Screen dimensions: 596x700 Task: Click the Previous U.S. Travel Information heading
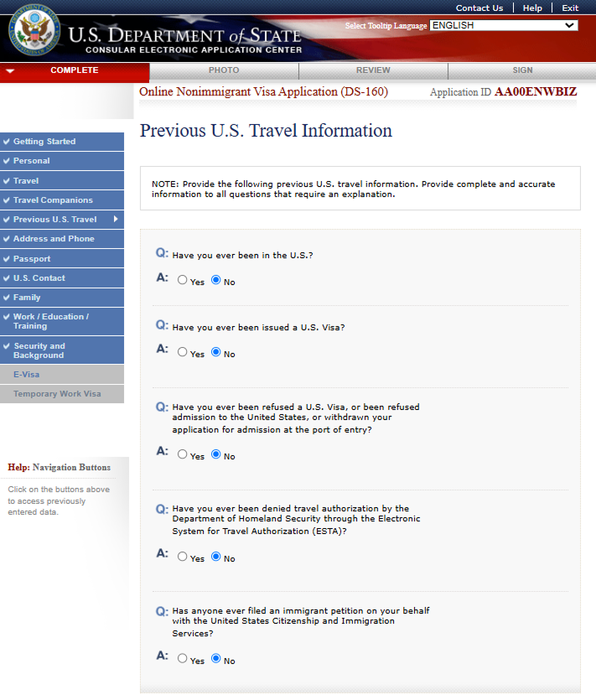tap(266, 131)
